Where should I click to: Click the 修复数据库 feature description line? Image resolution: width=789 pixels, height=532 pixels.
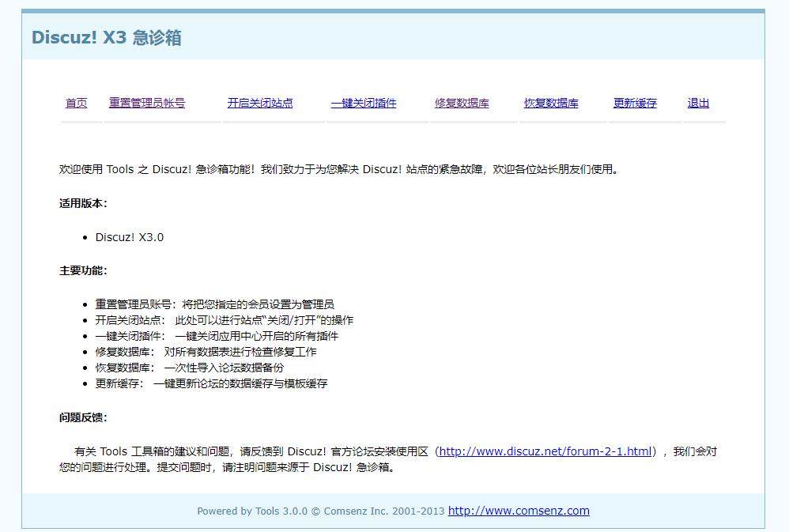point(206,352)
